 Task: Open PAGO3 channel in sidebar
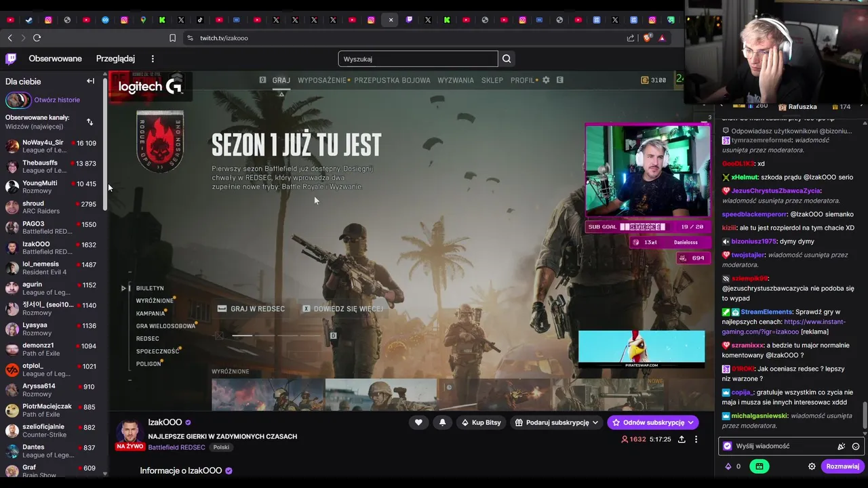click(x=51, y=228)
